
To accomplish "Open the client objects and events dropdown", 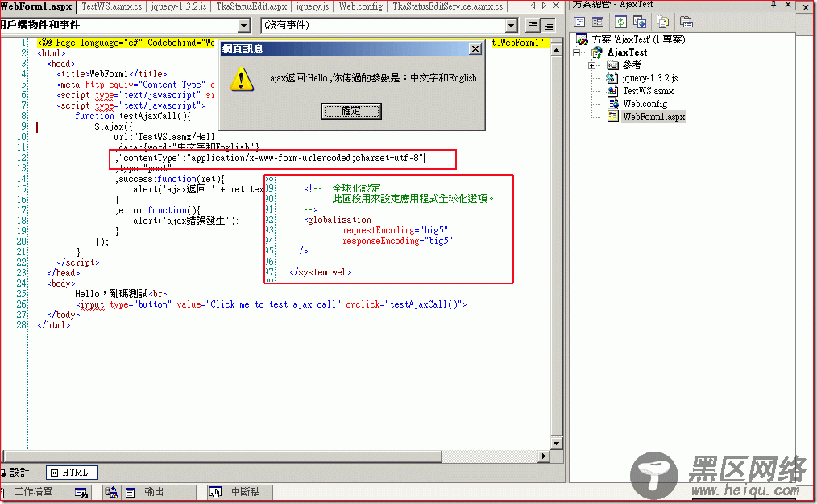I will [x=244, y=25].
